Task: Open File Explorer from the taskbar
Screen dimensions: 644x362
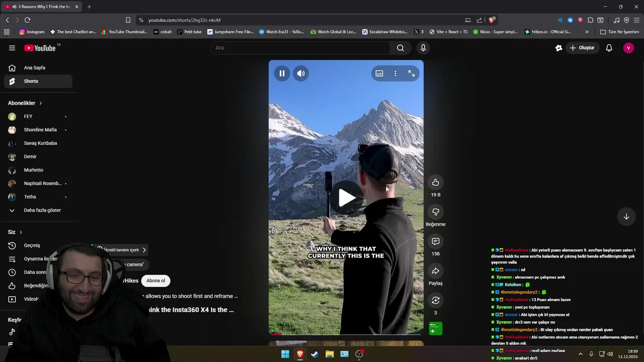Action: coord(330,354)
